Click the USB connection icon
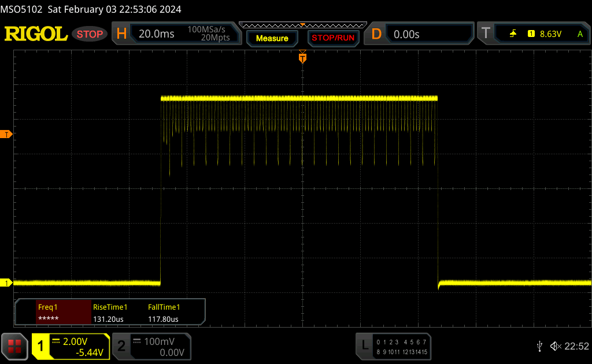 click(539, 346)
